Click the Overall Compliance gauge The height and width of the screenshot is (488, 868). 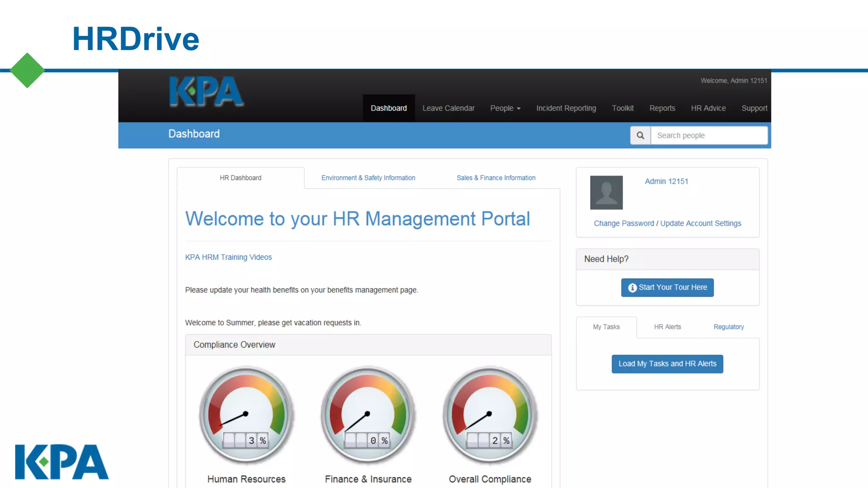490,415
